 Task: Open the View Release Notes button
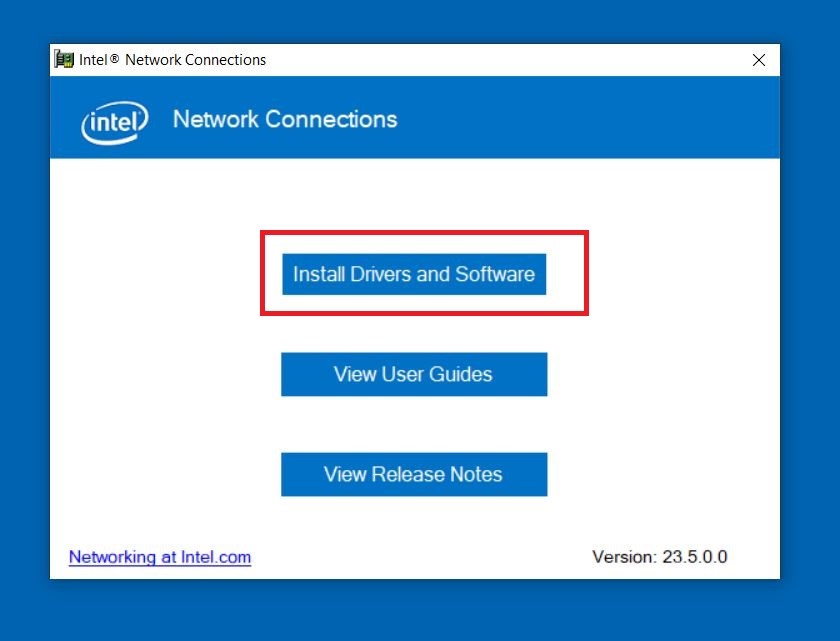point(414,474)
